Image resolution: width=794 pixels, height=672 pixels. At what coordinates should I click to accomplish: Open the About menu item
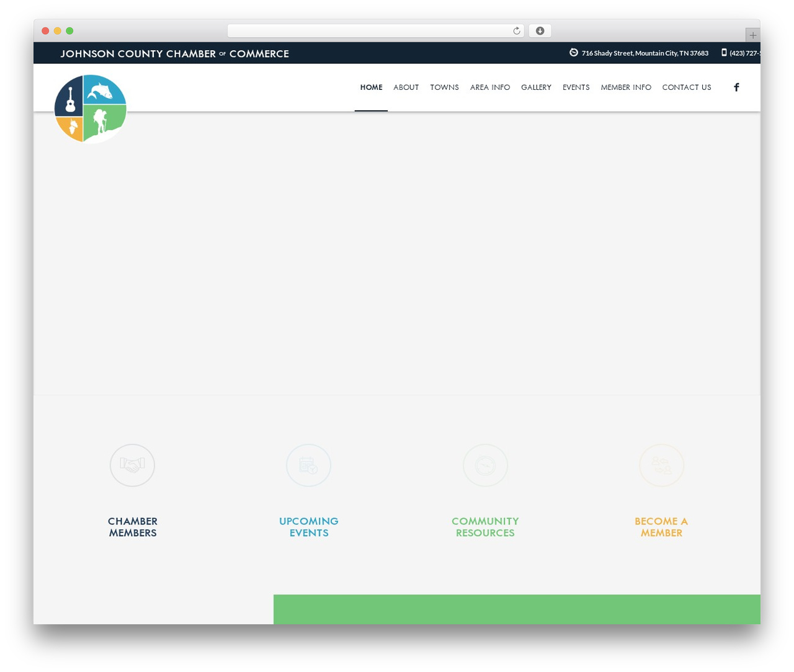click(x=406, y=87)
